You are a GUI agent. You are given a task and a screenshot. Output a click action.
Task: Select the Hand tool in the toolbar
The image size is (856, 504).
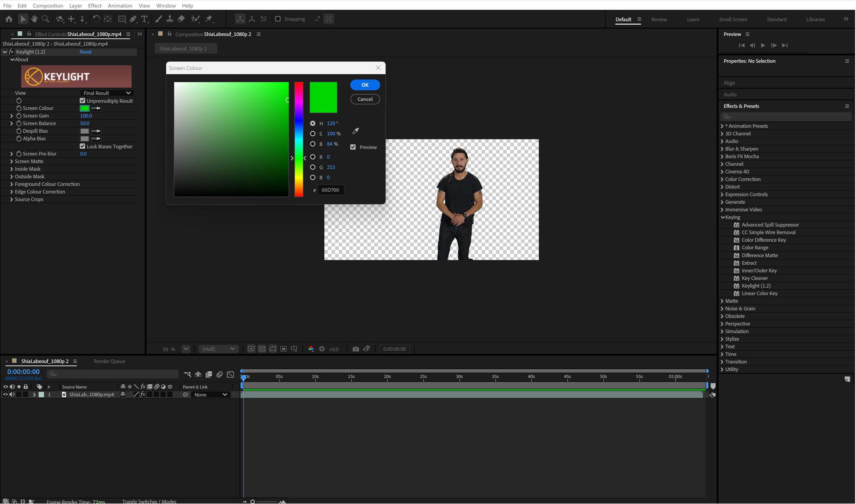[x=34, y=19]
